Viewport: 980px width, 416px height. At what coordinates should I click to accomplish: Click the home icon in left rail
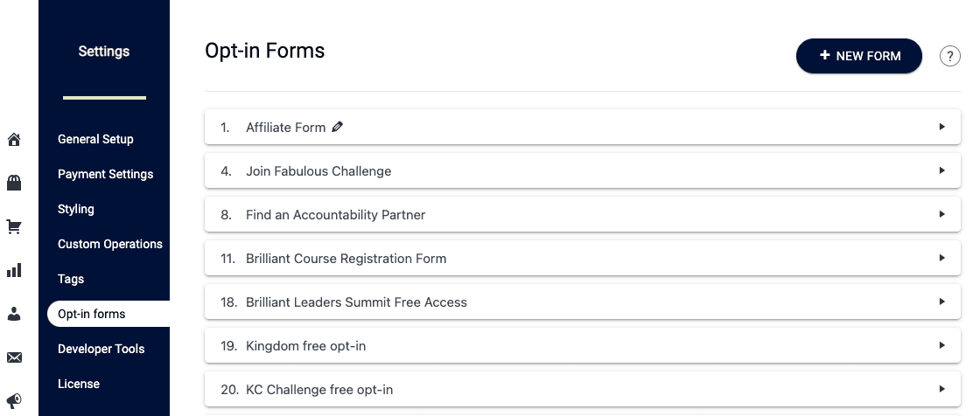(x=14, y=139)
